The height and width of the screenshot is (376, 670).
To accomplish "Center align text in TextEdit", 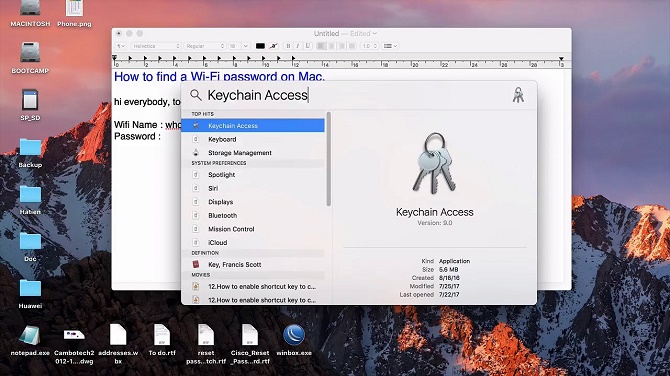I will (332, 46).
